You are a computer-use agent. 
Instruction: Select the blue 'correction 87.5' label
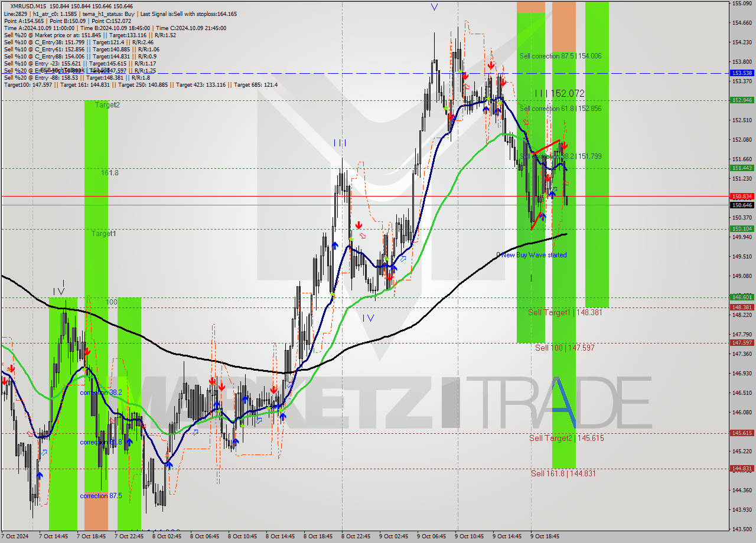point(101,496)
